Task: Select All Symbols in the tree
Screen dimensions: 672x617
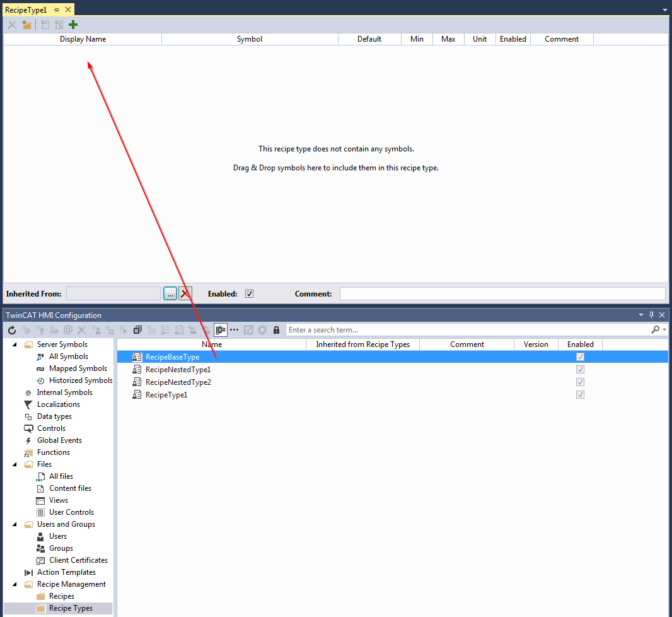Action: tap(69, 356)
